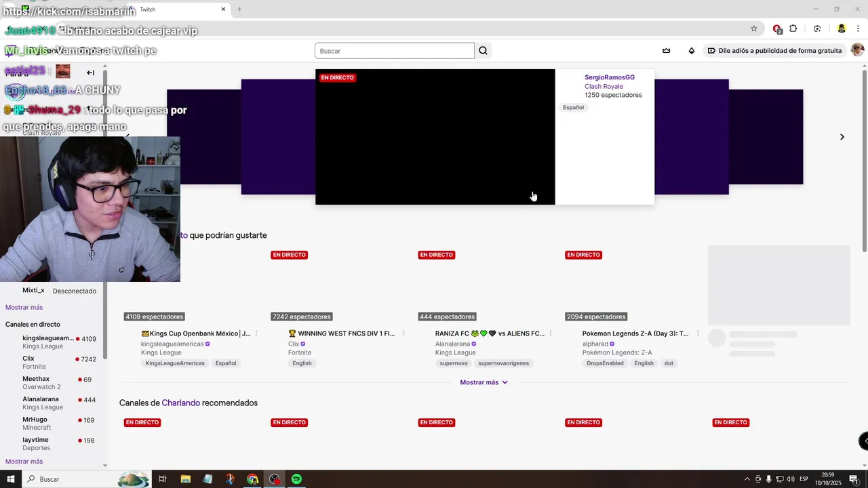Open options for the Kings Cup Openbank stream
The height and width of the screenshot is (488, 868).
coord(256,333)
